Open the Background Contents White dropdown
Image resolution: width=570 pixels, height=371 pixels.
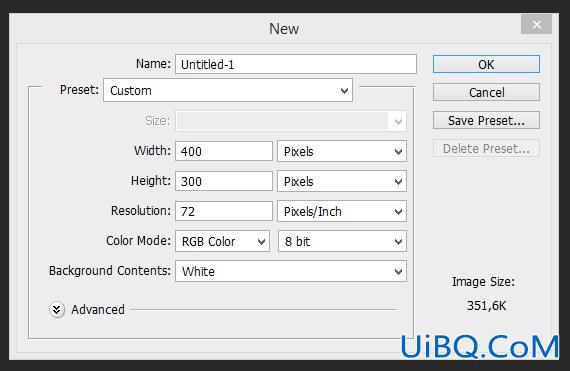tap(291, 271)
